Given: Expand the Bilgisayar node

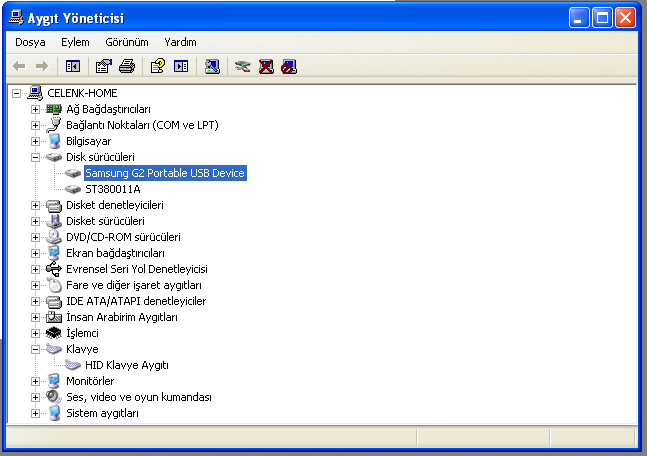Looking at the screenshot, I should click(35, 142).
